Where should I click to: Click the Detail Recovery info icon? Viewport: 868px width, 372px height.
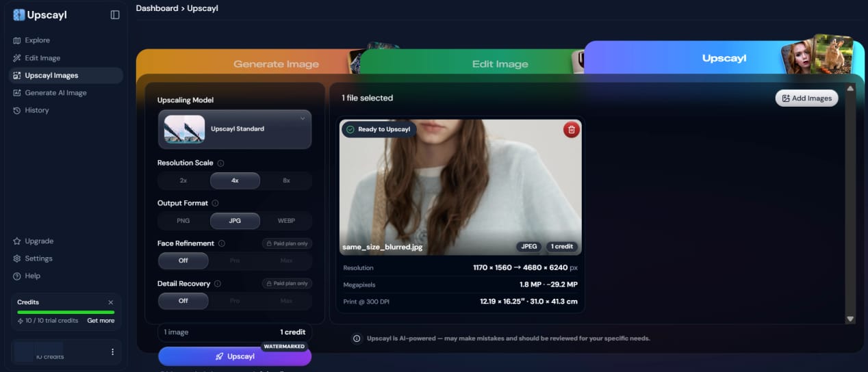point(218,284)
